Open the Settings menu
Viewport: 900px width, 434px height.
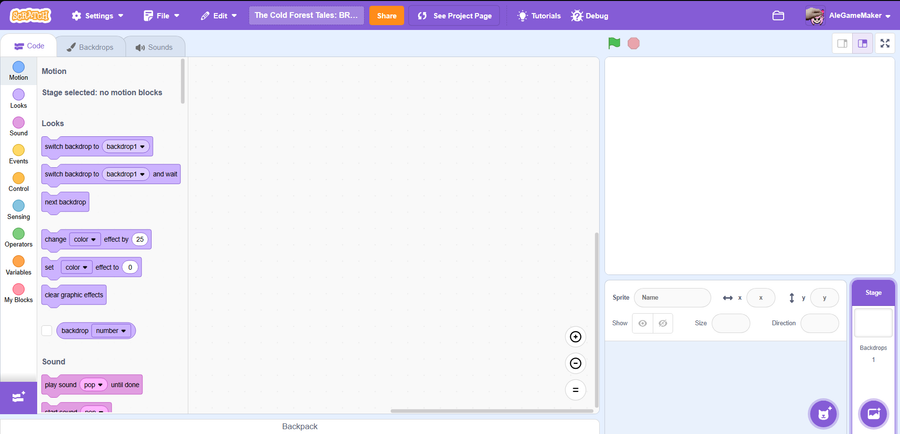click(97, 16)
